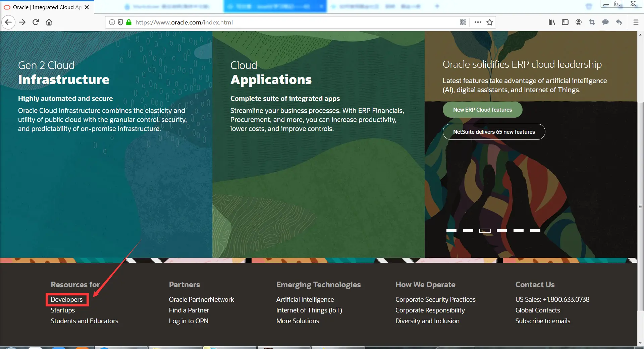This screenshot has height=349, width=644.
Task: Click the 'Resources for' footer heading
Action: pyautogui.click(x=75, y=285)
